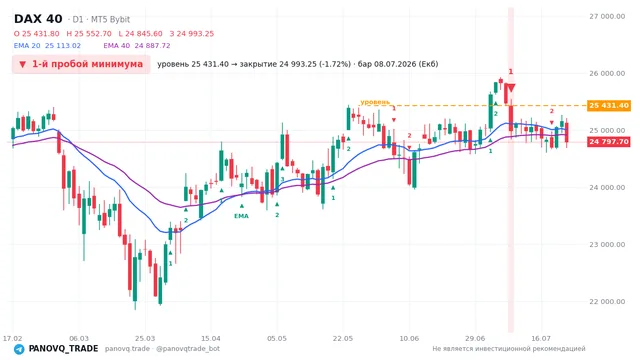Viewport: 640px width, 360px height.
Task: Click the low value 'L 24 845.60'
Action: pos(140,33)
